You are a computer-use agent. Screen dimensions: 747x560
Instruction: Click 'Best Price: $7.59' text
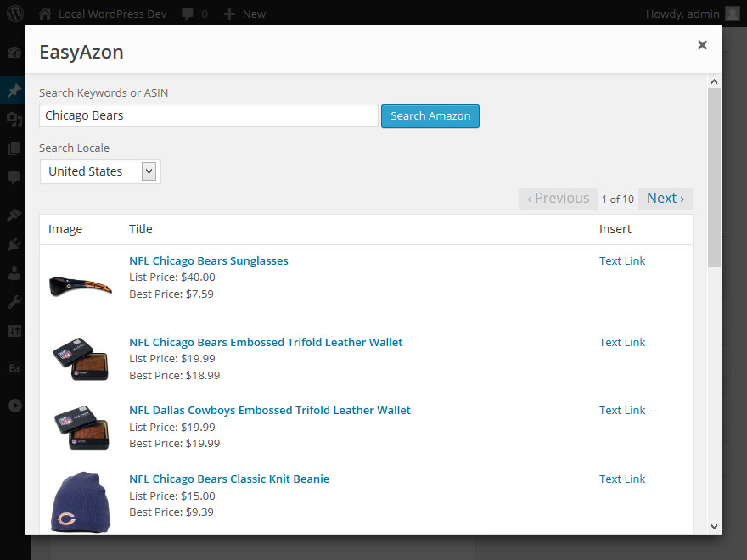coord(171,294)
